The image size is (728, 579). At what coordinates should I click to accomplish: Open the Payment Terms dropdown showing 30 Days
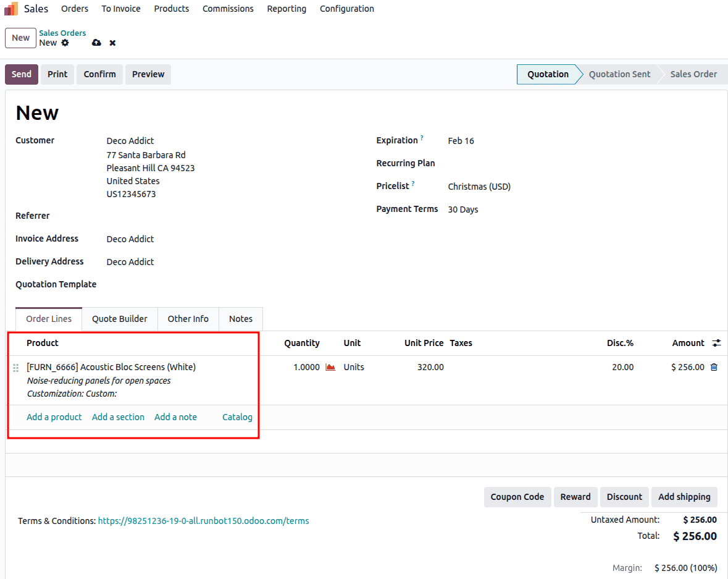coord(463,209)
